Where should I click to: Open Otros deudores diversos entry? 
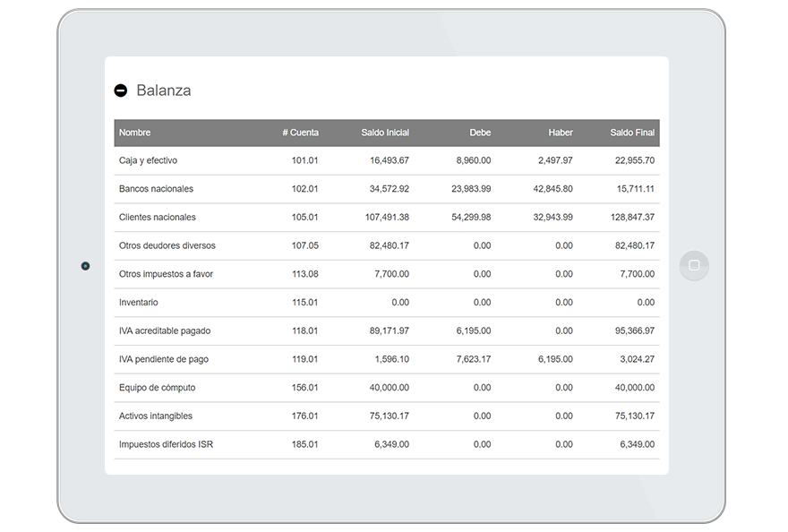[x=167, y=245]
